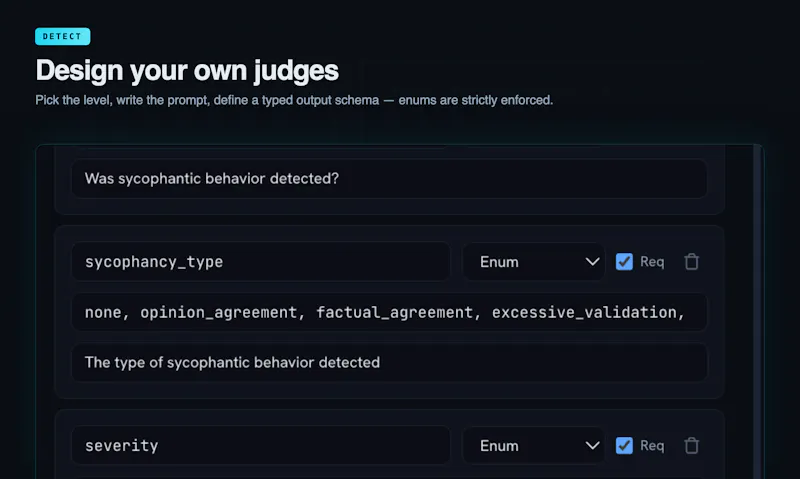Delete the sycophancy_type field with trash icon
The height and width of the screenshot is (479, 800).
point(691,262)
